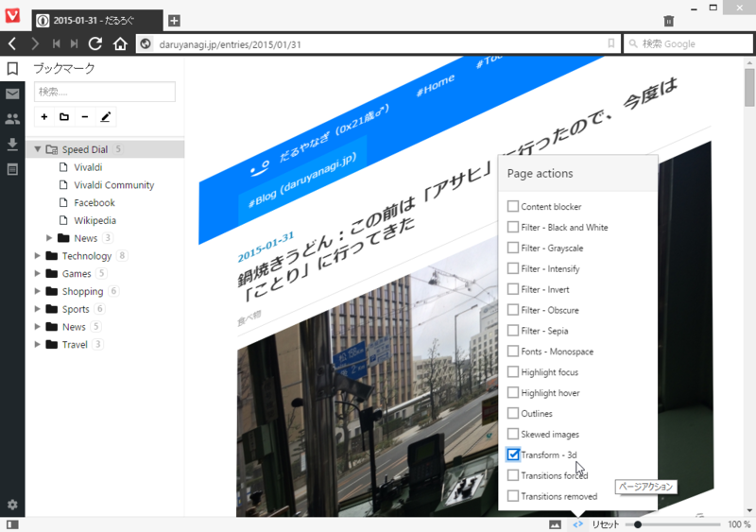
Task: Enable Transitions forced
Action: (513, 475)
